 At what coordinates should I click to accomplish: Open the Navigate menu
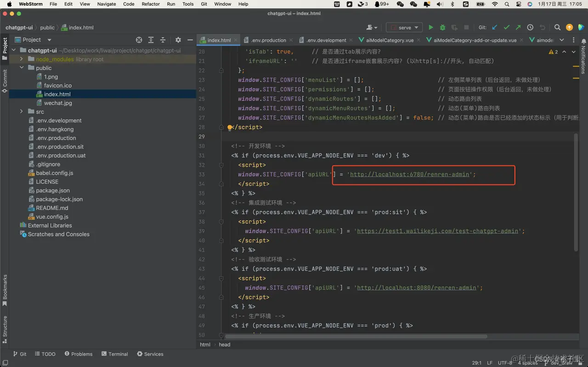(107, 4)
